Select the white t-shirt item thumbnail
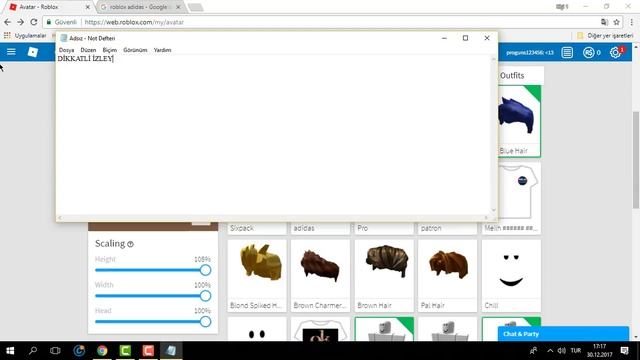640x360 pixels. (x=519, y=191)
